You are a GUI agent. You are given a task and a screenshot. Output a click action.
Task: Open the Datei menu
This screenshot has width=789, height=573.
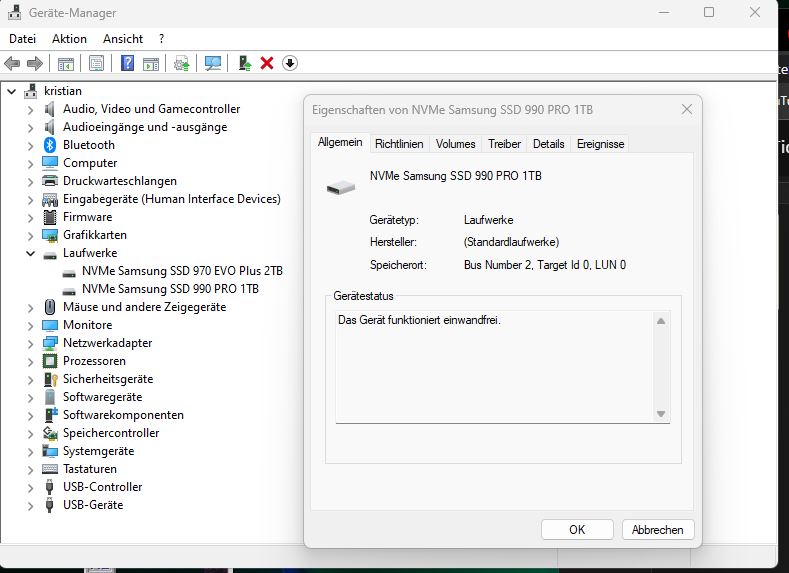point(23,39)
